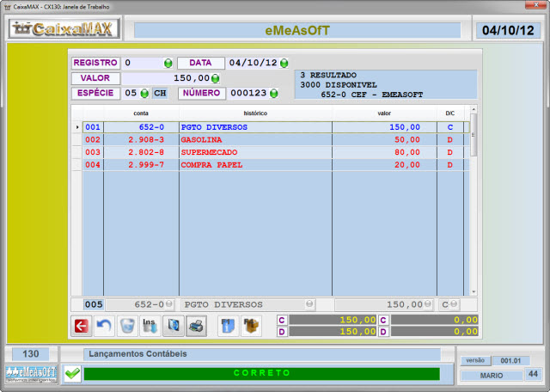Click the histórico column header
The height and width of the screenshot is (392, 550).
[255, 113]
